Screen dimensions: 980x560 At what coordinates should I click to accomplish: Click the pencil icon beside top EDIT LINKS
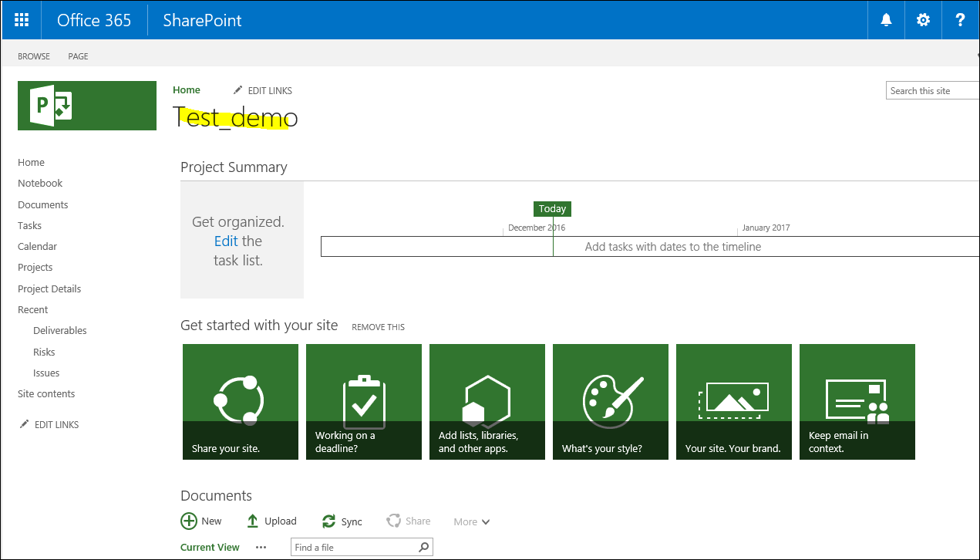tap(238, 90)
